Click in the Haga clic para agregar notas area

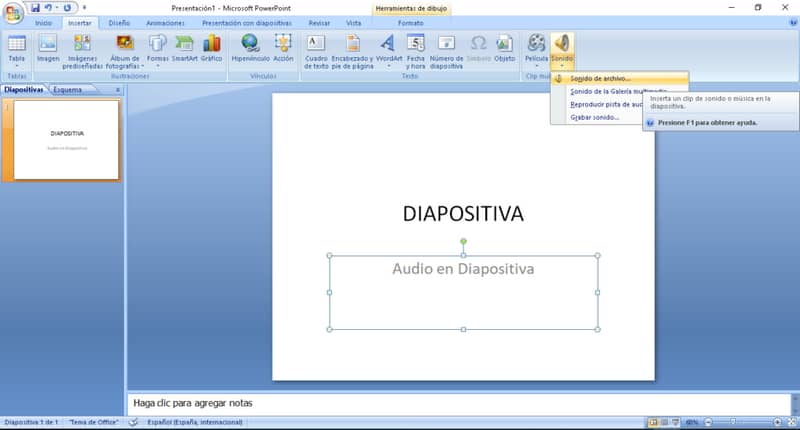pos(459,403)
